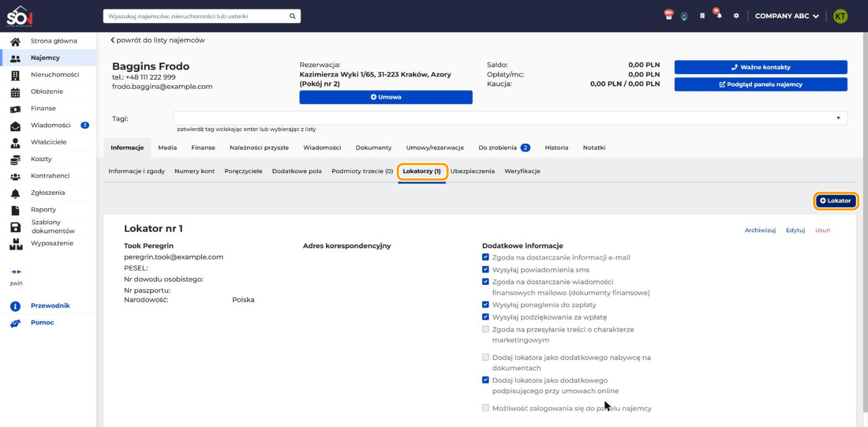The image size is (868, 427).
Task: Switch to the Finanse tenant tab
Action: [203, 148]
